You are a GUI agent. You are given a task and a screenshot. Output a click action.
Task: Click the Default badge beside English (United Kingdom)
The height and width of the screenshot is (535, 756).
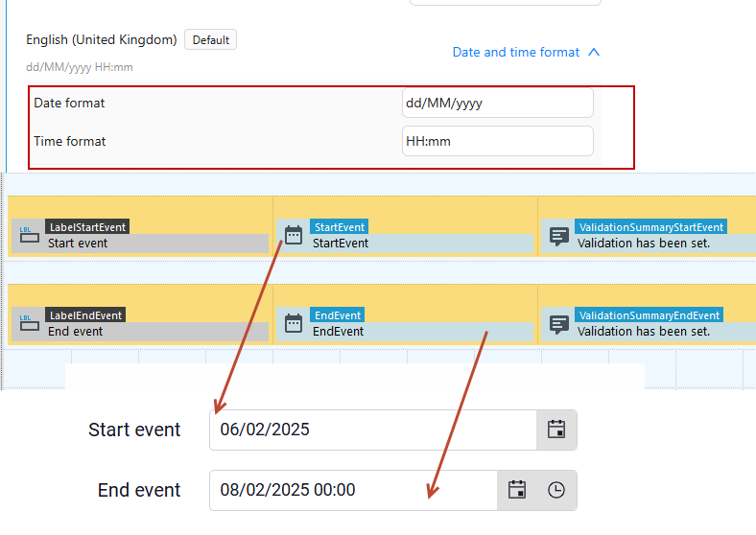coord(211,39)
